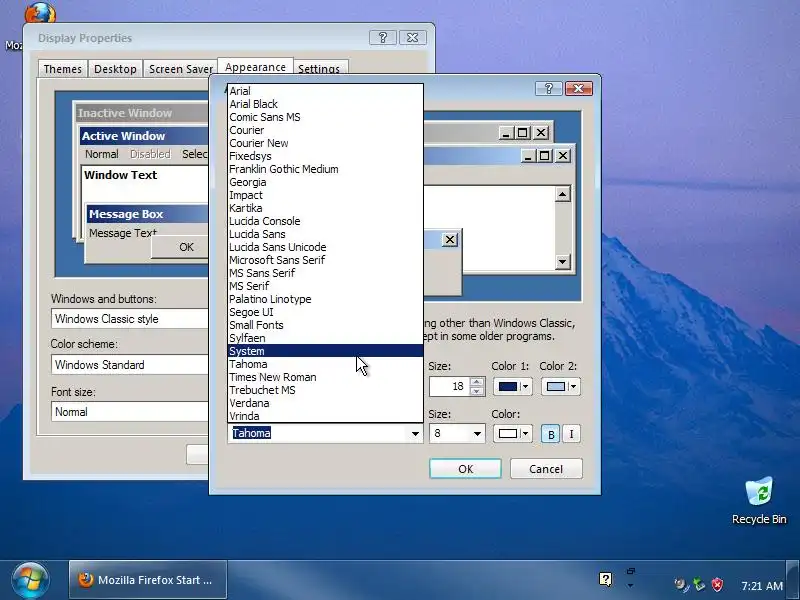Decrease item size with down spinner
This screenshot has width=800, height=600.
coord(477,391)
